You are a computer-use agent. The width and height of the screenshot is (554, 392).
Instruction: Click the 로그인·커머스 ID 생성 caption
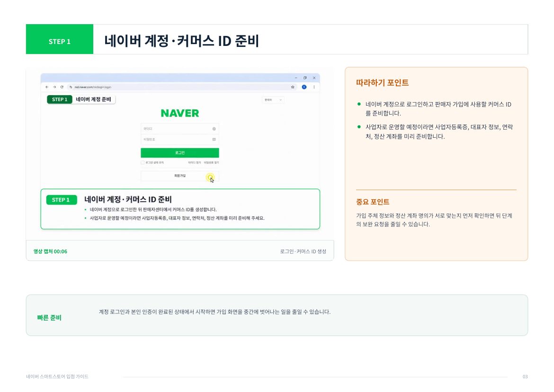(x=303, y=251)
